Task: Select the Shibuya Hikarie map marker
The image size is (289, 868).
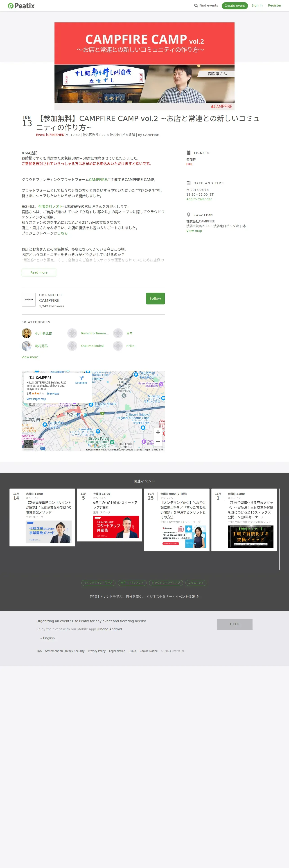Action: (91, 404)
